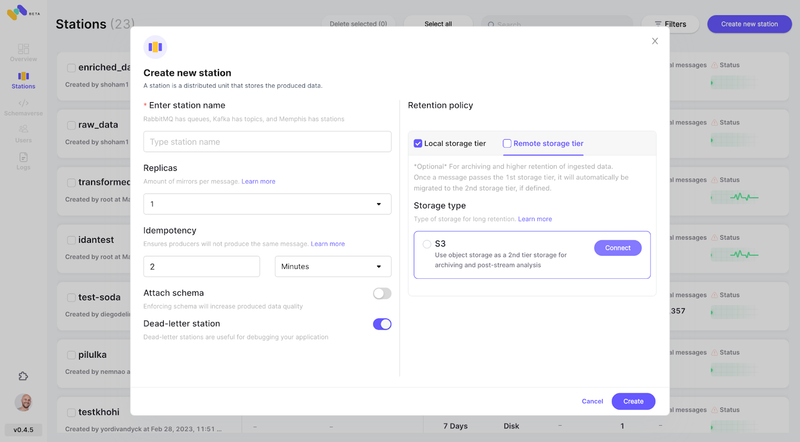
Task: Click the puzzle-piece integrations icon
Action: pos(23,376)
